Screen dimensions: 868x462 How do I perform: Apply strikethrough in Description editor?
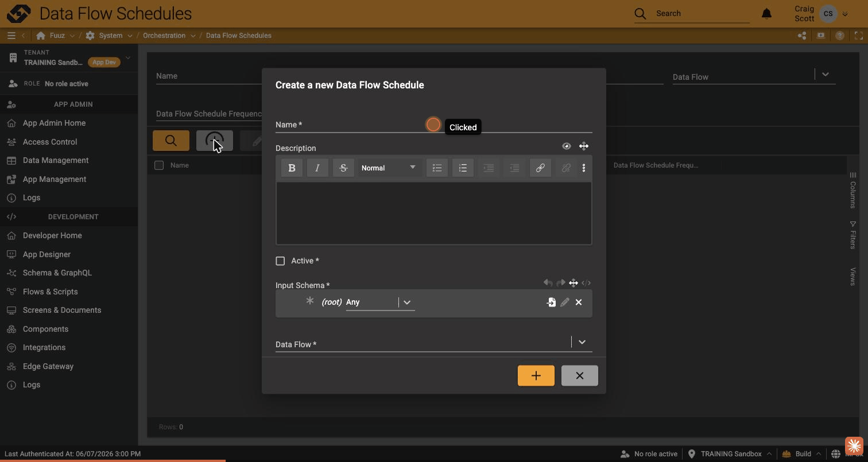[x=343, y=168]
